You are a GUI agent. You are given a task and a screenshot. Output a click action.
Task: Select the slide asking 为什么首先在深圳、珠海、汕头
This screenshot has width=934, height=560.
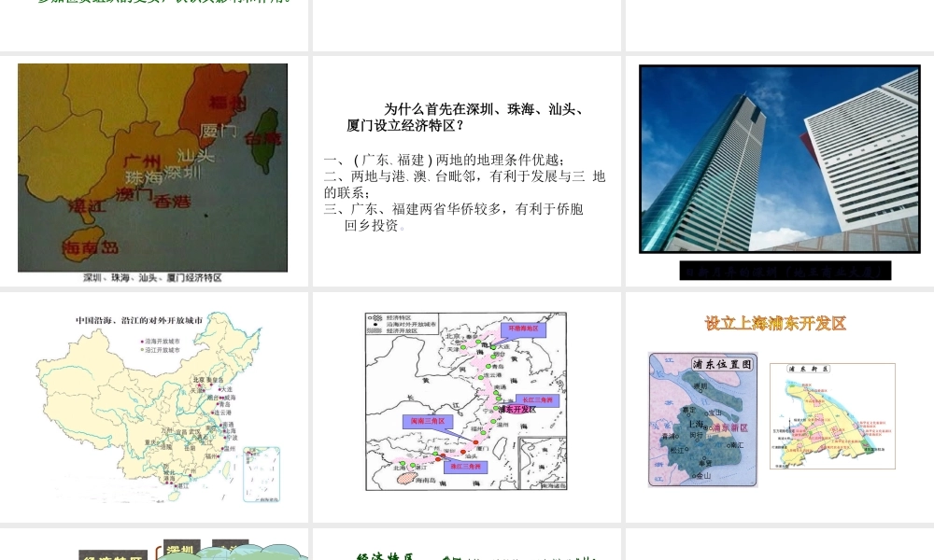(466, 171)
